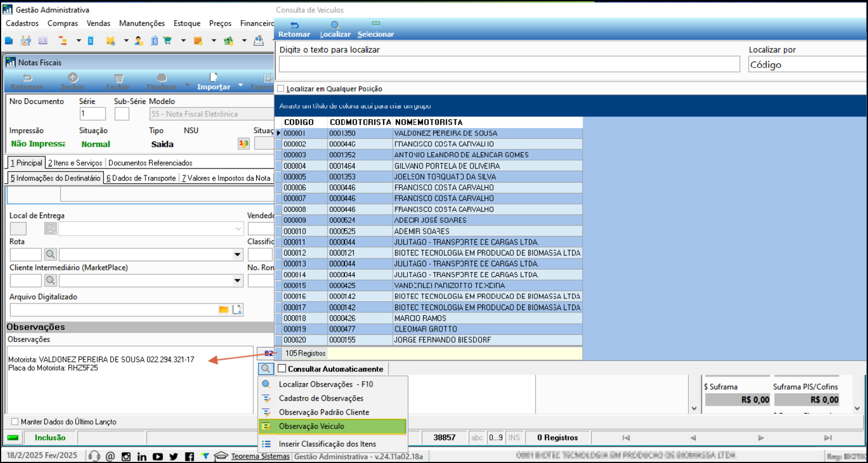Open dropdown arrow beside shopping cart icon
Image resolution: width=868 pixels, height=463 pixels.
coord(183,40)
